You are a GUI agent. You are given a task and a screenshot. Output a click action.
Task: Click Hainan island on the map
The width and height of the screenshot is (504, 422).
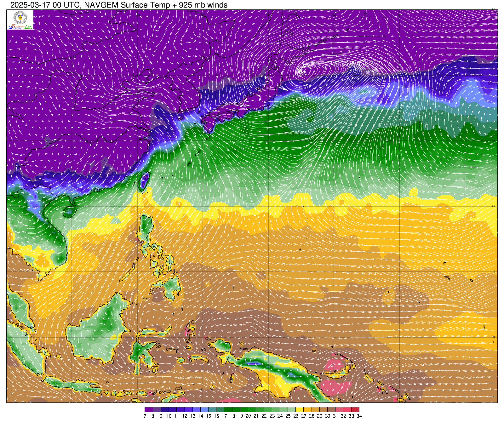click(x=68, y=212)
